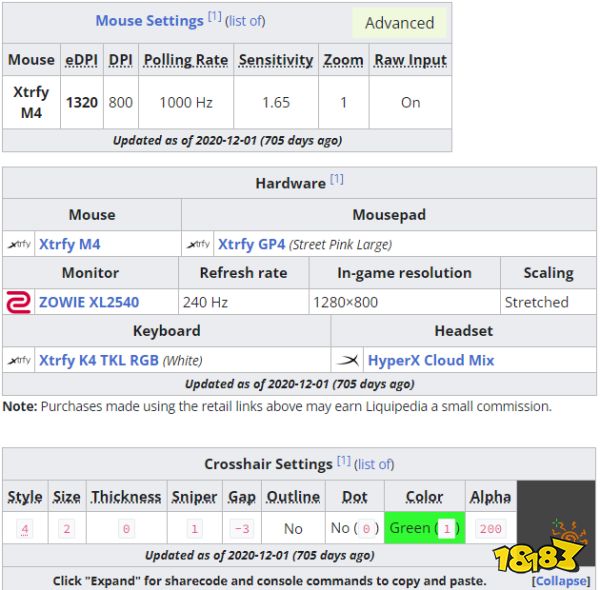Click the ZOWIE logo icon
This screenshot has height=590, width=600.
[18, 302]
